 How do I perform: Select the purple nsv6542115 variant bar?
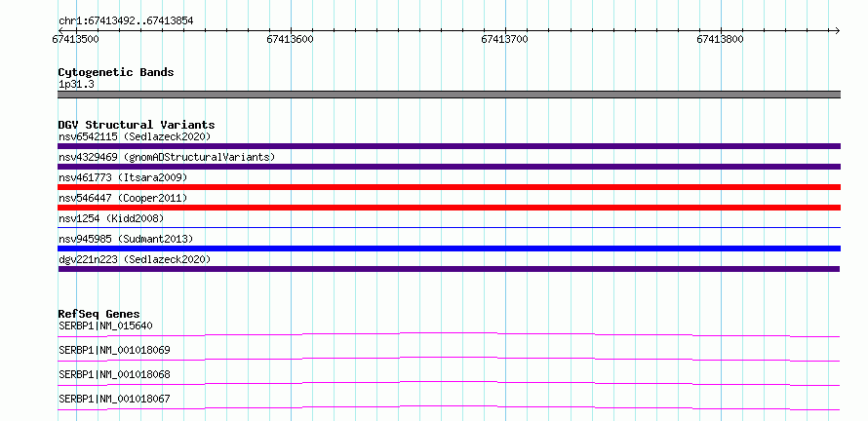click(449, 146)
